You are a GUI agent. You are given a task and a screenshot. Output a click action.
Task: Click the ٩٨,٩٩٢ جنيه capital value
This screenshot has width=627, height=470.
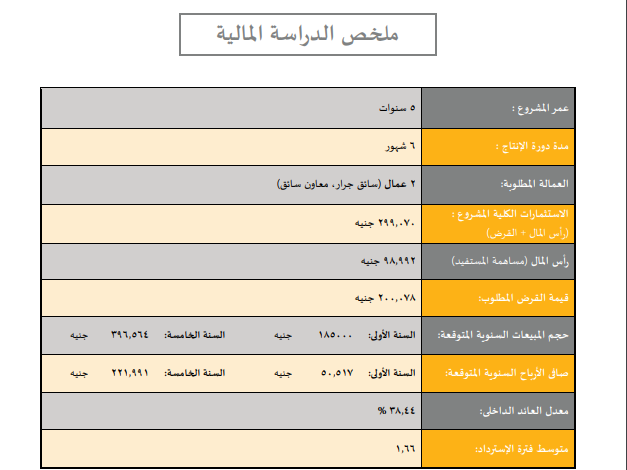pyautogui.click(x=387, y=260)
